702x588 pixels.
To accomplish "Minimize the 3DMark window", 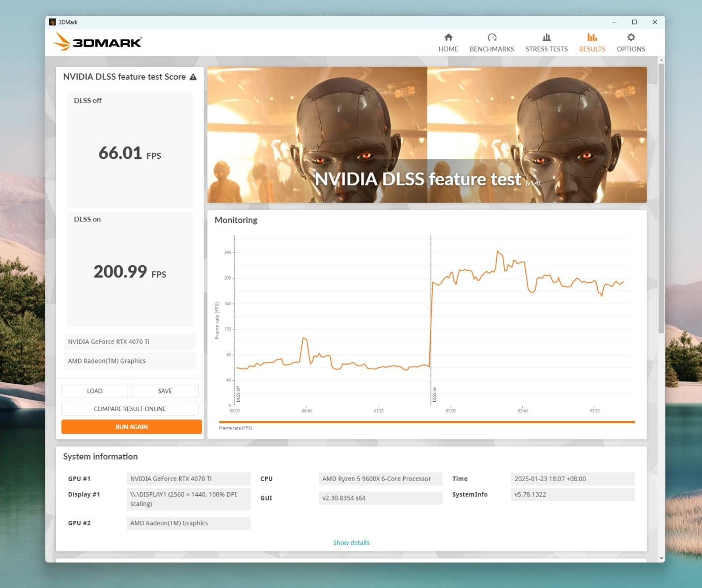I will tap(614, 22).
